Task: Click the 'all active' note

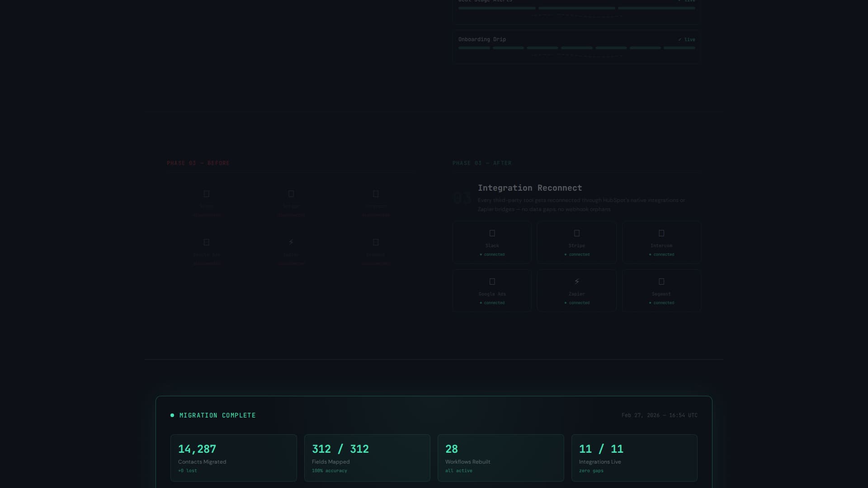Action: click(459, 471)
